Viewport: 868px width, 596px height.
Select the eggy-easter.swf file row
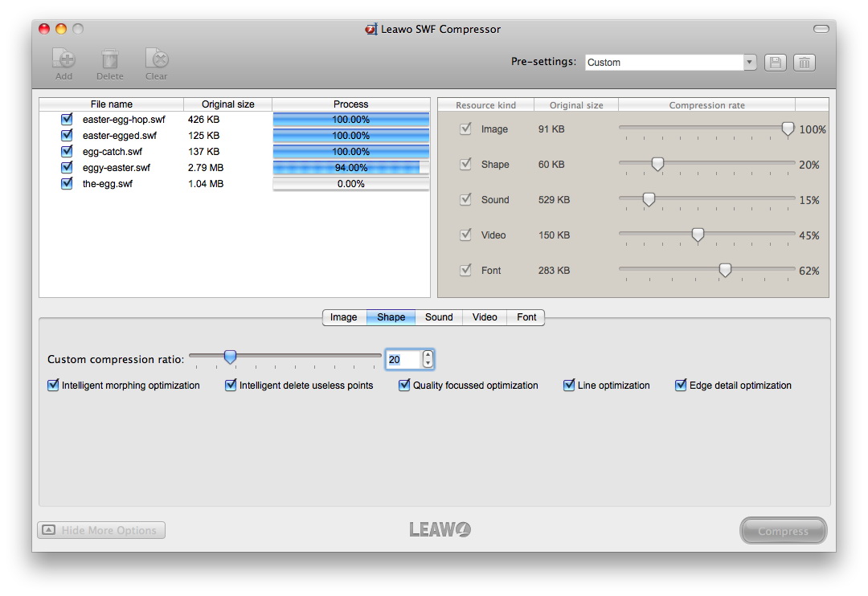[235, 167]
